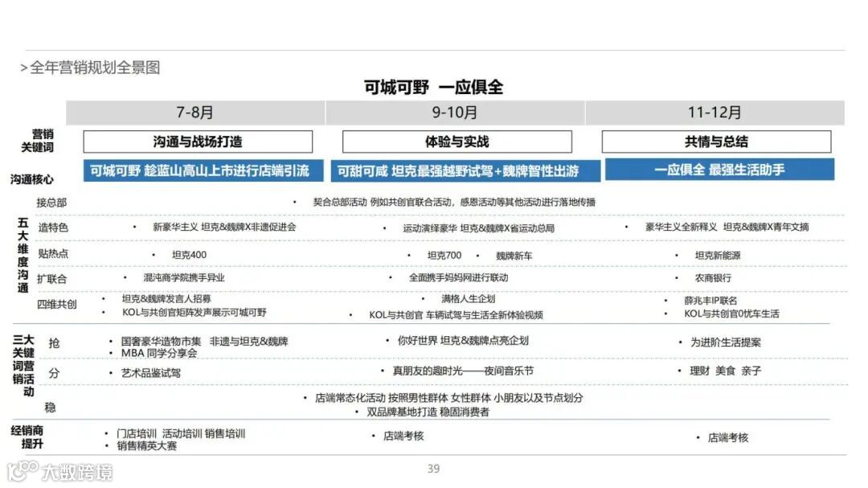Select 'MBA 同学分享会'
The height and width of the screenshot is (488, 868).
159,353
